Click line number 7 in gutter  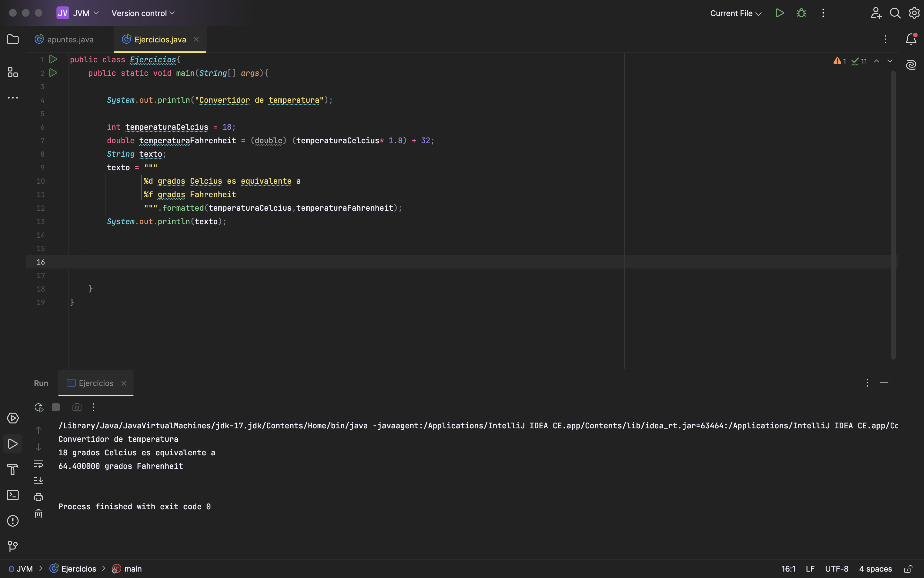[42, 141]
